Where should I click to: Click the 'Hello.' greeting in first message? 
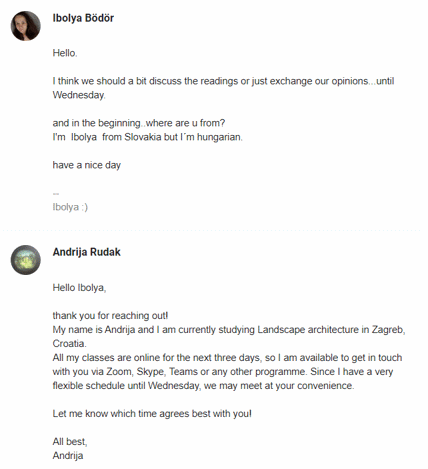coord(65,53)
